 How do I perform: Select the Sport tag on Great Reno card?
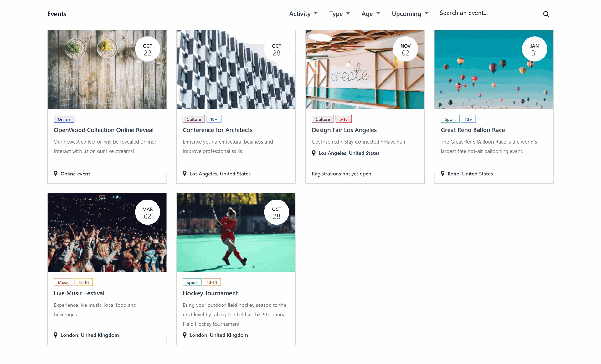450,119
